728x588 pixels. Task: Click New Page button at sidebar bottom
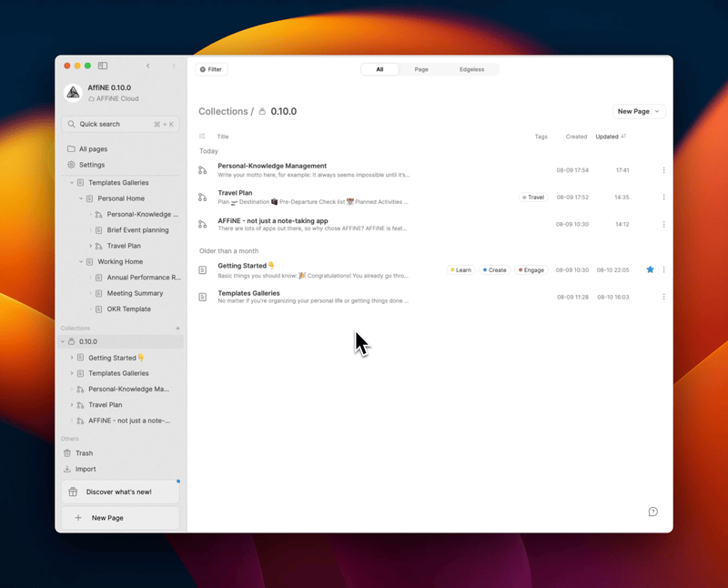pyautogui.click(x=121, y=518)
